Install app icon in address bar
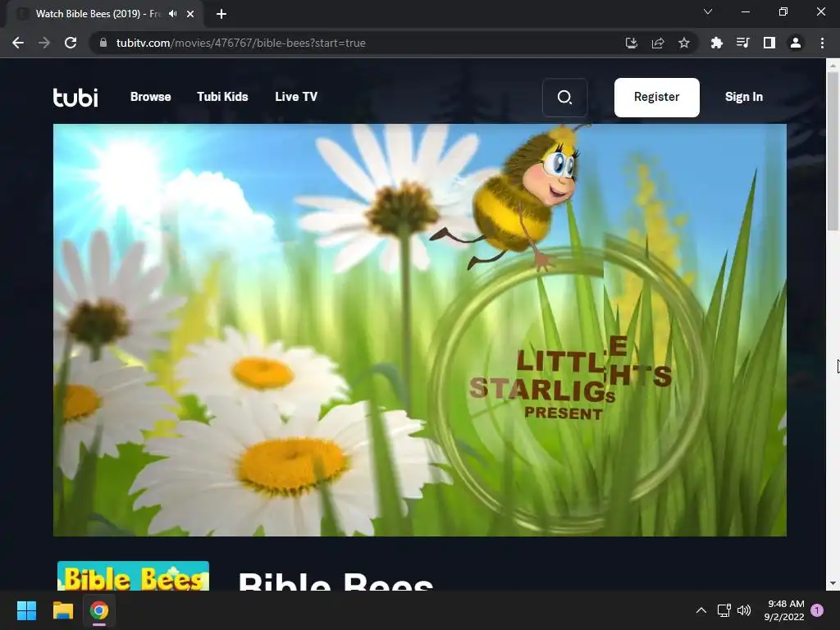This screenshot has height=630, width=840. pos(632,43)
